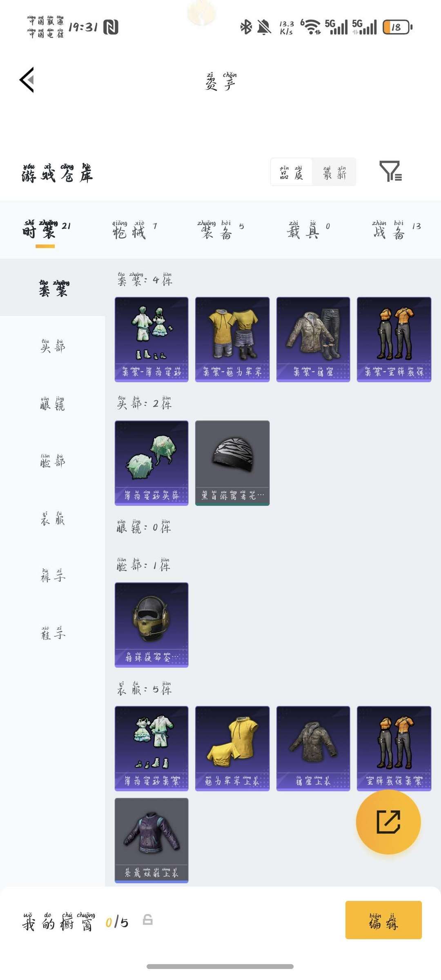Viewport: 441px width, 980px height.
Task: Tap the yellow 编辑 button
Action: (383, 920)
